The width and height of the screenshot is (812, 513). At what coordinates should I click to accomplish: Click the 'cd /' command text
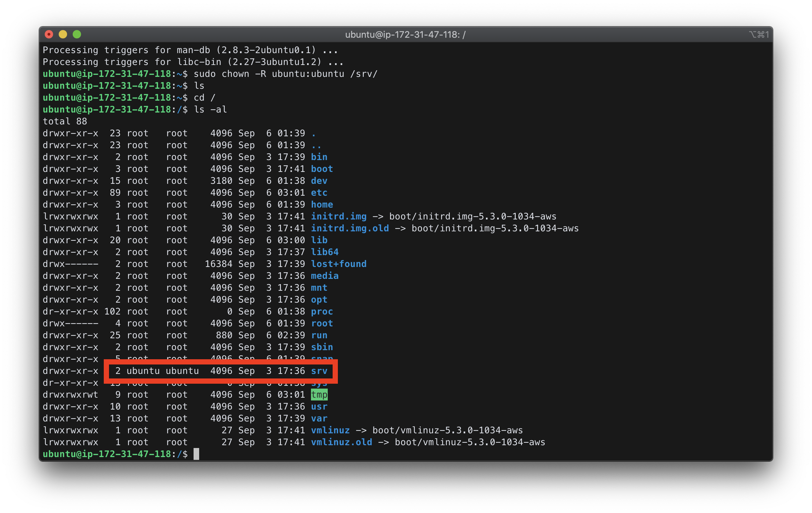(205, 97)
